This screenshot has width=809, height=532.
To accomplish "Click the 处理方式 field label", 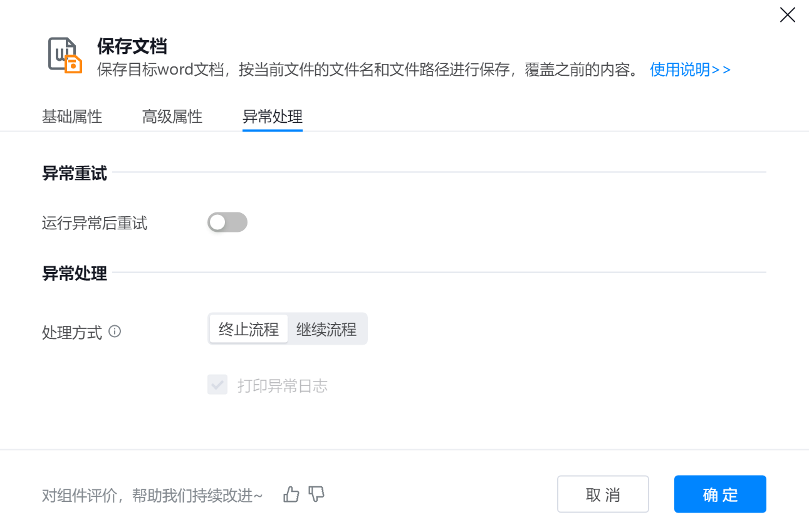I will [72, 332].
